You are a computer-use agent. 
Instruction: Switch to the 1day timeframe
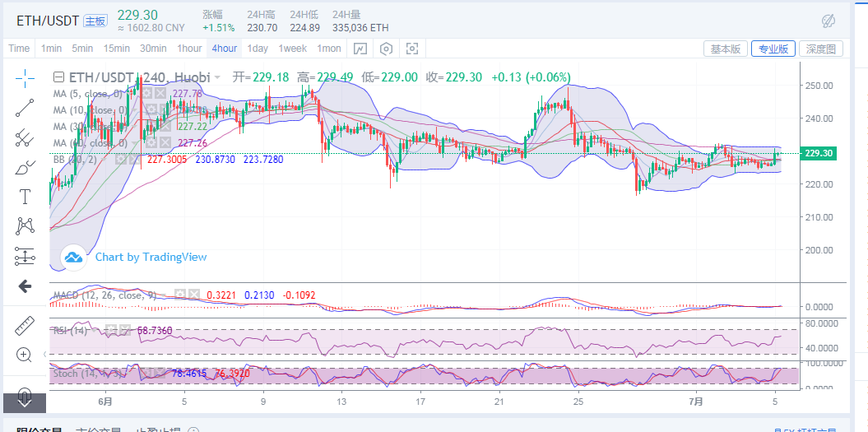point(258,49)
